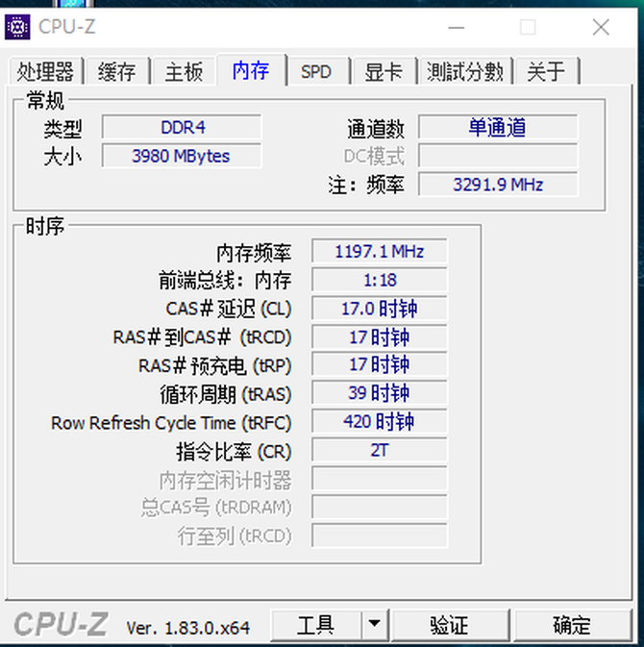Click the 单通道 channel field
This screenshot has height=647, width=644.
click(498, 127)
